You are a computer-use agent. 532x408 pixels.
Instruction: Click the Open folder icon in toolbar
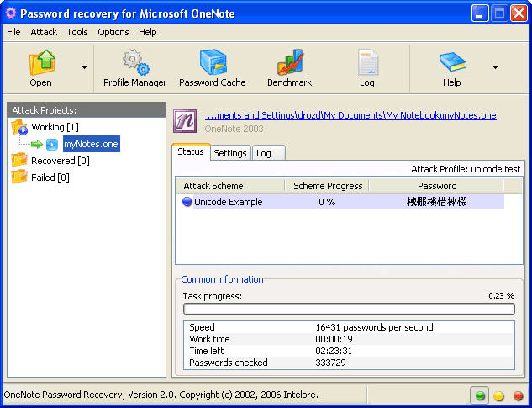(x=42, y=62)
